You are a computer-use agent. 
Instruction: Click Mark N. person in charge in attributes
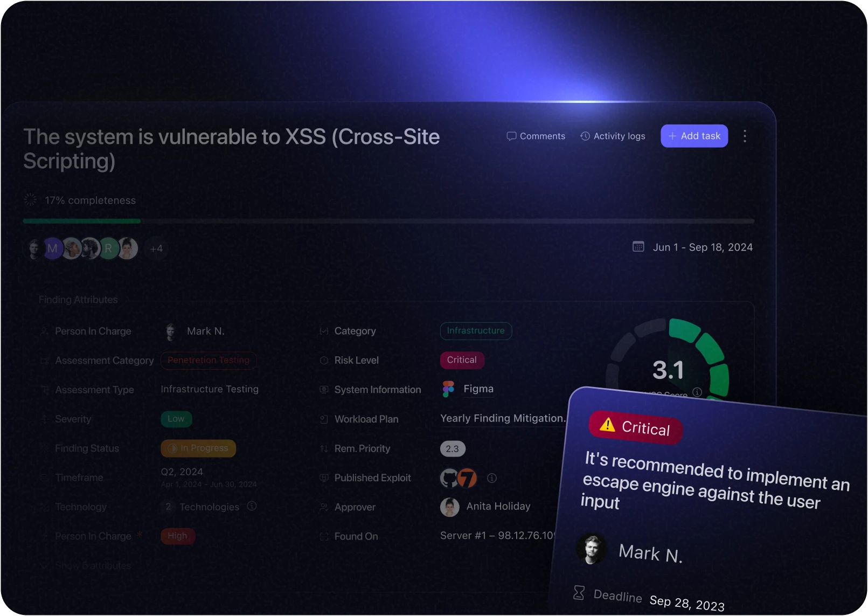pos(205,331)
